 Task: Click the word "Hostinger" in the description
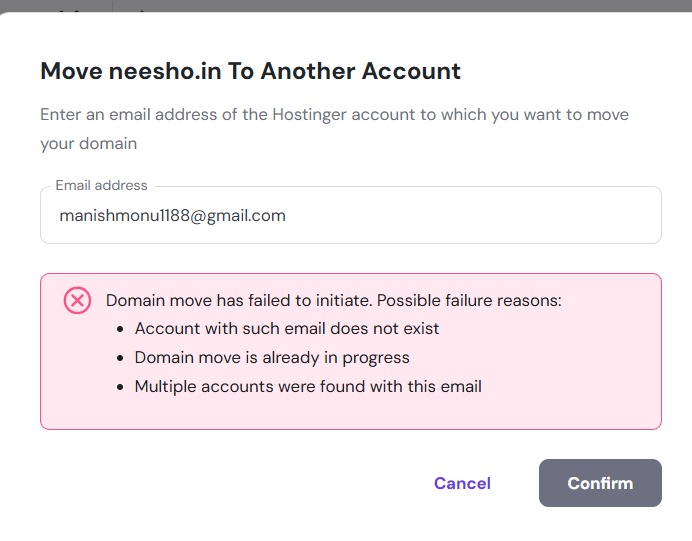[x=311, y=114]
